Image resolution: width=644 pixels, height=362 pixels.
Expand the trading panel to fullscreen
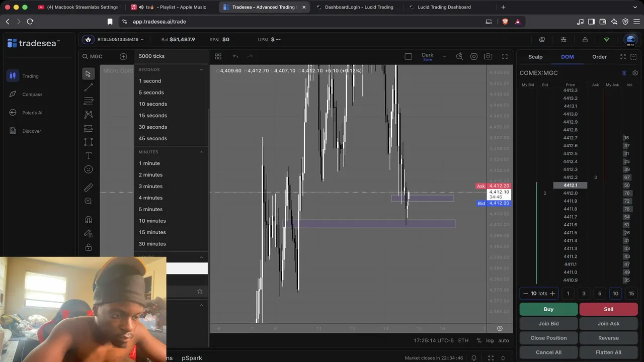623,57
